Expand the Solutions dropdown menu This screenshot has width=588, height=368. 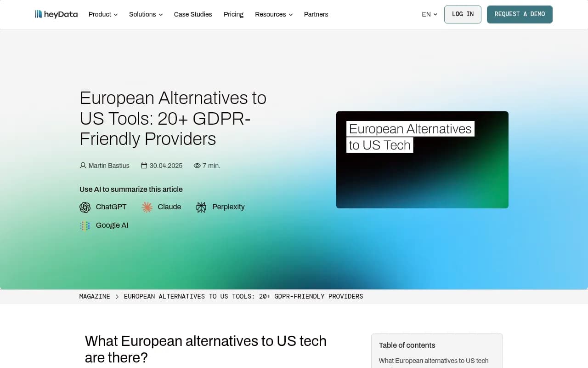(146, 14)
